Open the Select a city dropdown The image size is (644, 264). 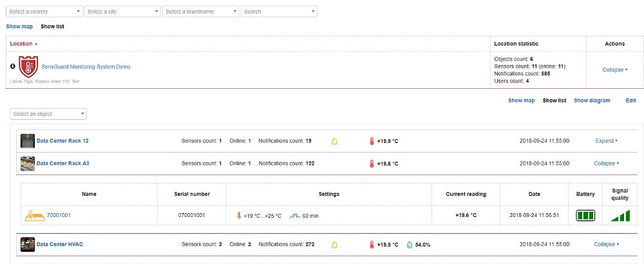click(x=122, y=12)
